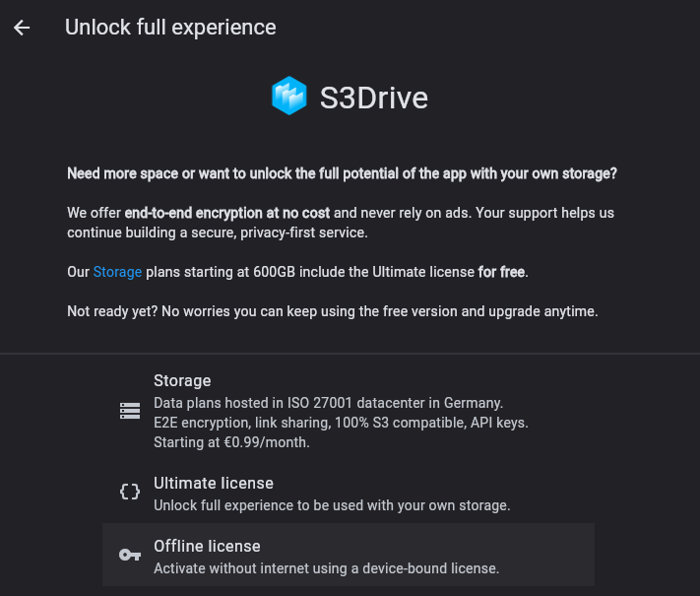Select the Offline license option title
The width and height of the screenshot is (700, 596).
(x=207, y=547)
